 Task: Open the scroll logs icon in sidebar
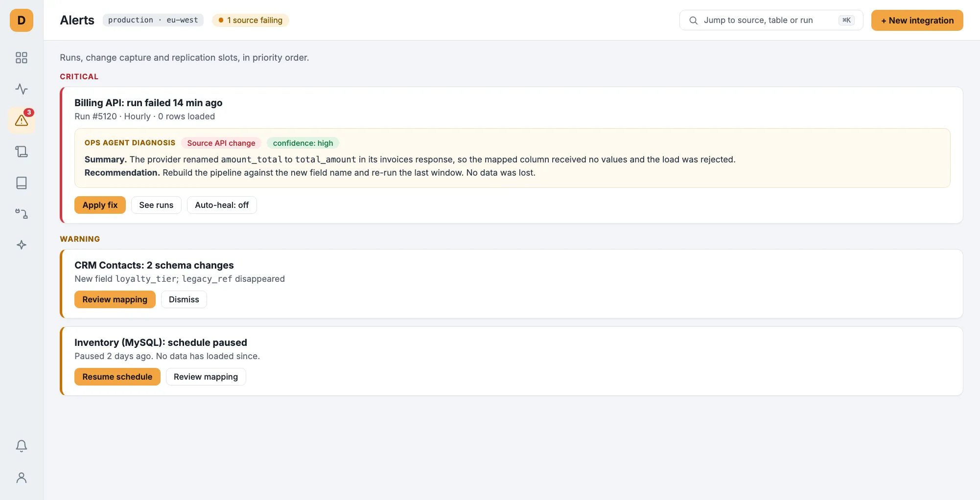(22, 152)
